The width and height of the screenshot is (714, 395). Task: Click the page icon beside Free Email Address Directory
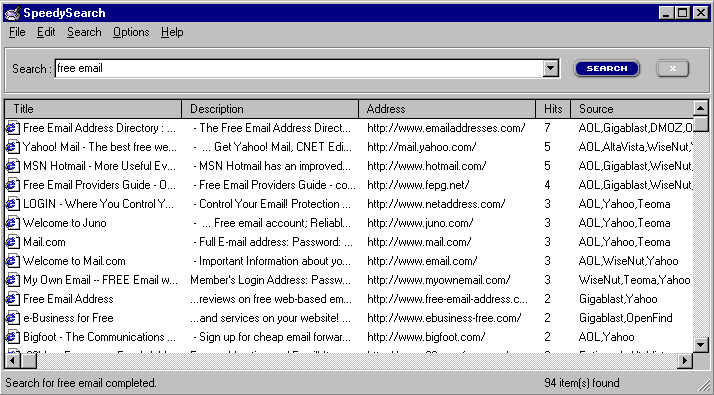13,128
